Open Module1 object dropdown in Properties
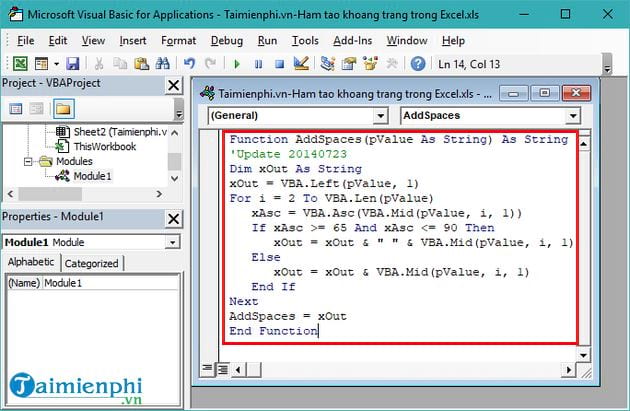The image size is (630, 411). (173, 242)
